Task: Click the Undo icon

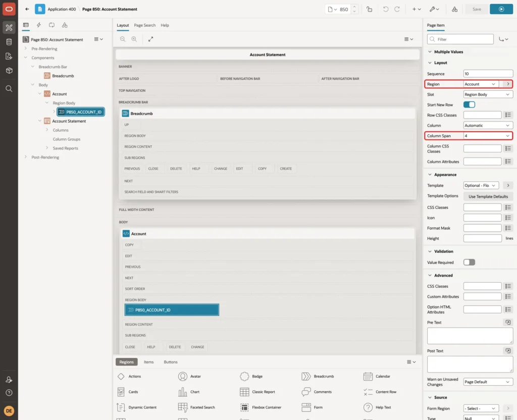Action: coord(385,9)
